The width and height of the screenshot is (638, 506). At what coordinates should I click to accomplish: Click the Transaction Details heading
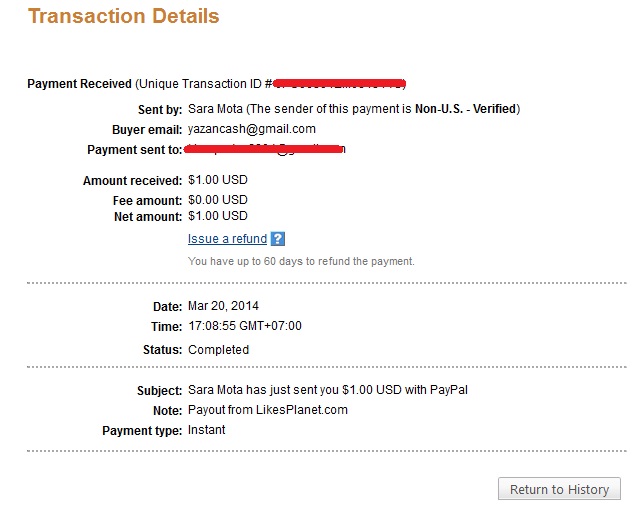tap(124, 17)
